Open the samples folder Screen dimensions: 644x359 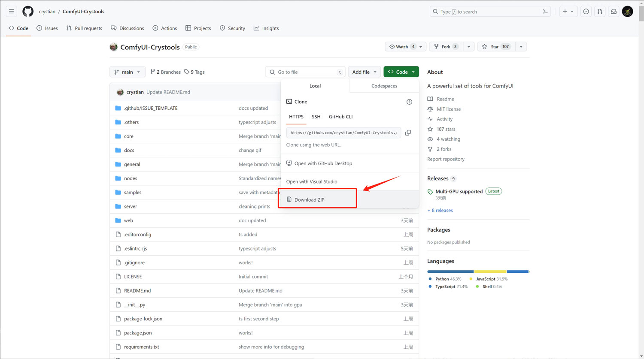pos(133,193)
